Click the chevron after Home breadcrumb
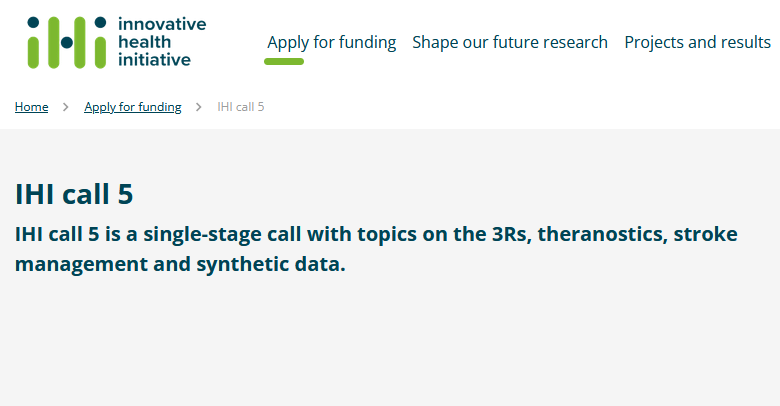 tap(66, 107)
